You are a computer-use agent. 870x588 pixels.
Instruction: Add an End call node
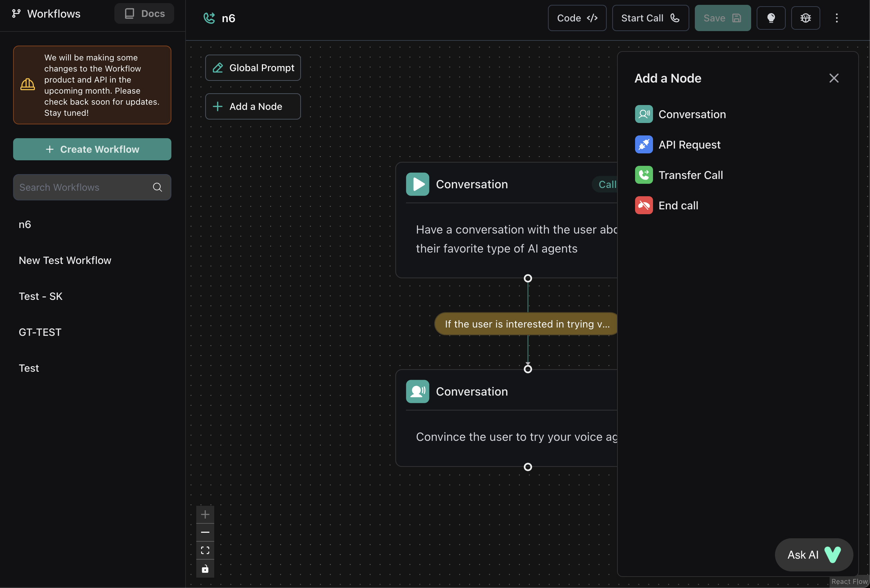pos(678,205)
